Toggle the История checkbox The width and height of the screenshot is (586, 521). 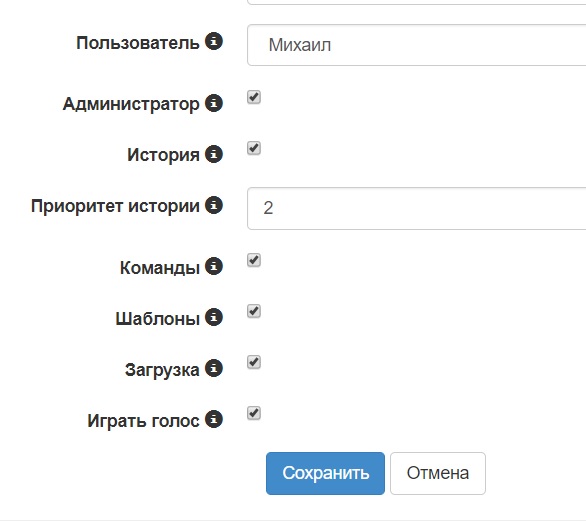pos(254,148)
